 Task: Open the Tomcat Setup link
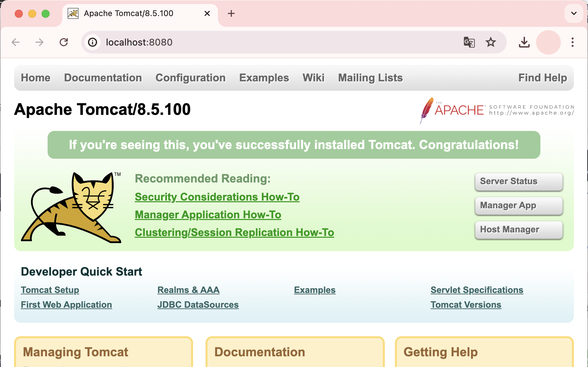(x=50, y=290)
